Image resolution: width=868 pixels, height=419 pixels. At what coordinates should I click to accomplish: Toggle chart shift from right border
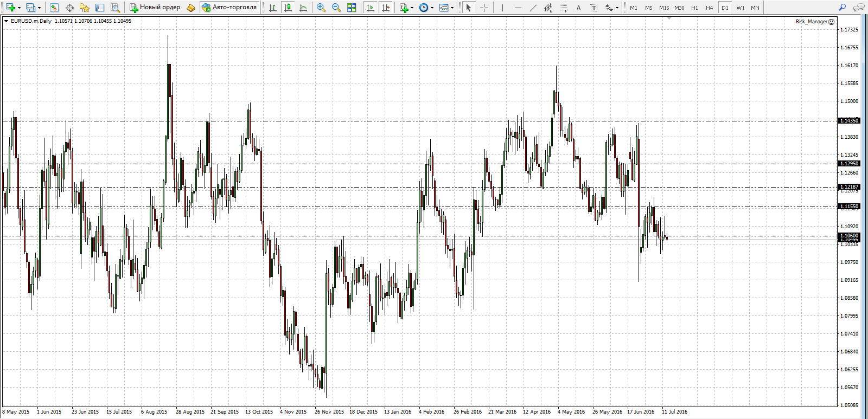pos(386,8)
